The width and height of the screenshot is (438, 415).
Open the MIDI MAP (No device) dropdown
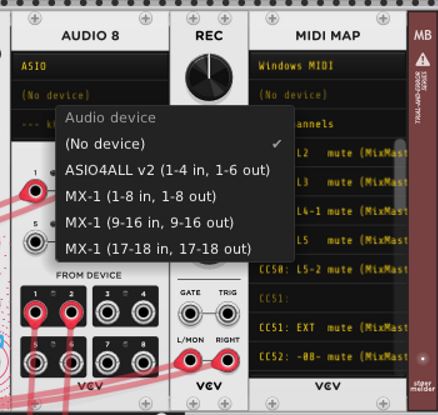pos(328,95)
